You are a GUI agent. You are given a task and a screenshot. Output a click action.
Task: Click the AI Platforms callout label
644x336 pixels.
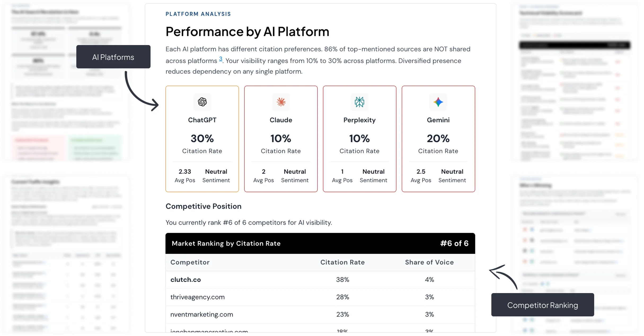coord(113,57)
